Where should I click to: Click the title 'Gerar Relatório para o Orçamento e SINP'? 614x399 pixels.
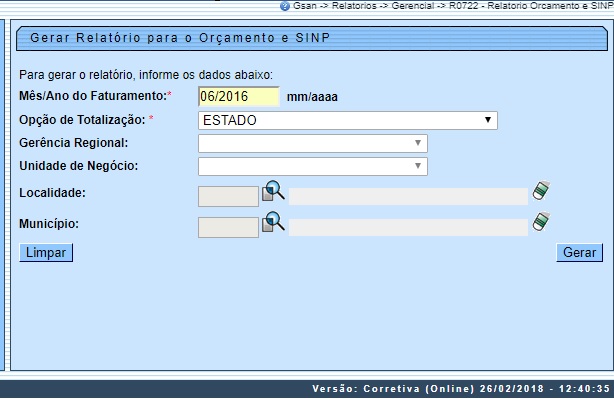pyautogui.click(x=180, y=38)
